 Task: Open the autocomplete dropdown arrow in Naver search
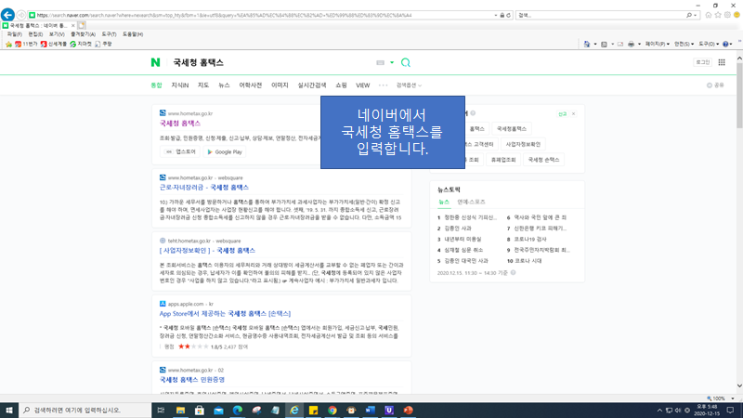(x=392, y=62)
